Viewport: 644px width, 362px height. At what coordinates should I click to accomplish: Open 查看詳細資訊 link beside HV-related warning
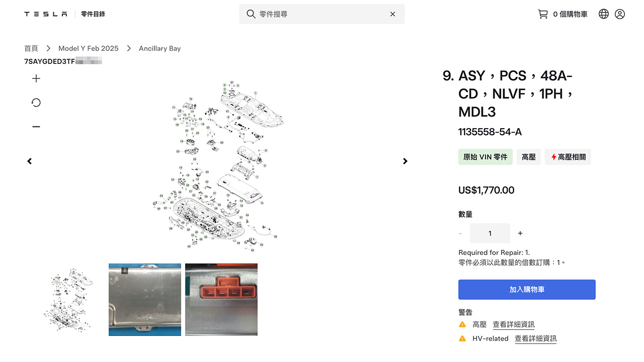pos(536,339)
